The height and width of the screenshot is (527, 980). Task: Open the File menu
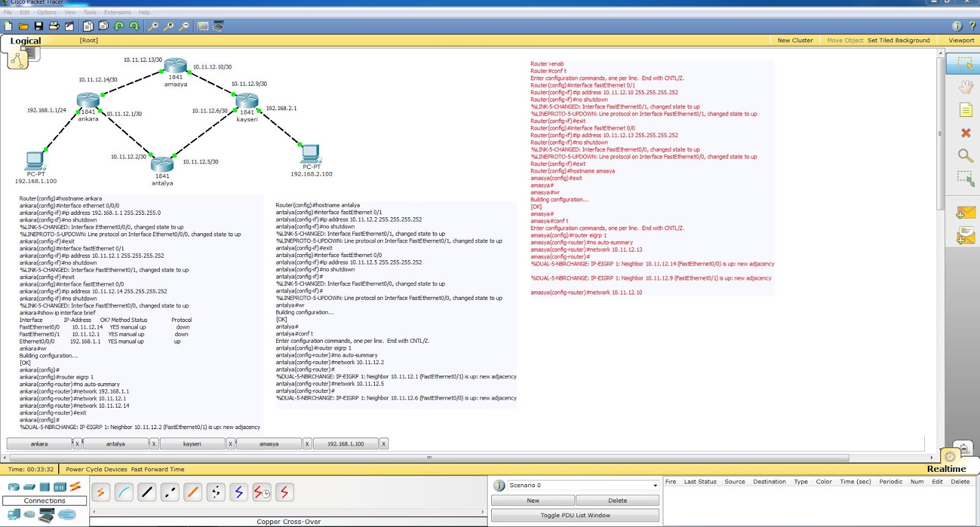pyautogui.click(x=8, y=12)
